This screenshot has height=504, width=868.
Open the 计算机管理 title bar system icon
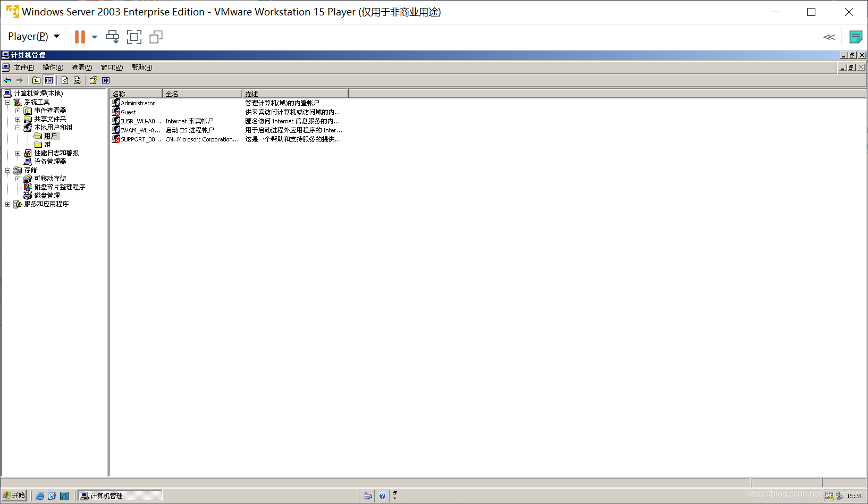tap(5, 55)
